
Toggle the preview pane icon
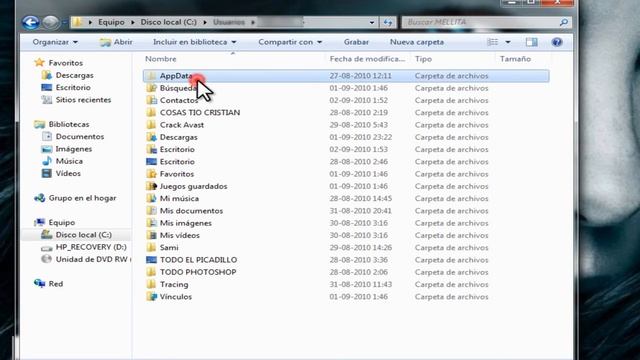coord(531,42)
